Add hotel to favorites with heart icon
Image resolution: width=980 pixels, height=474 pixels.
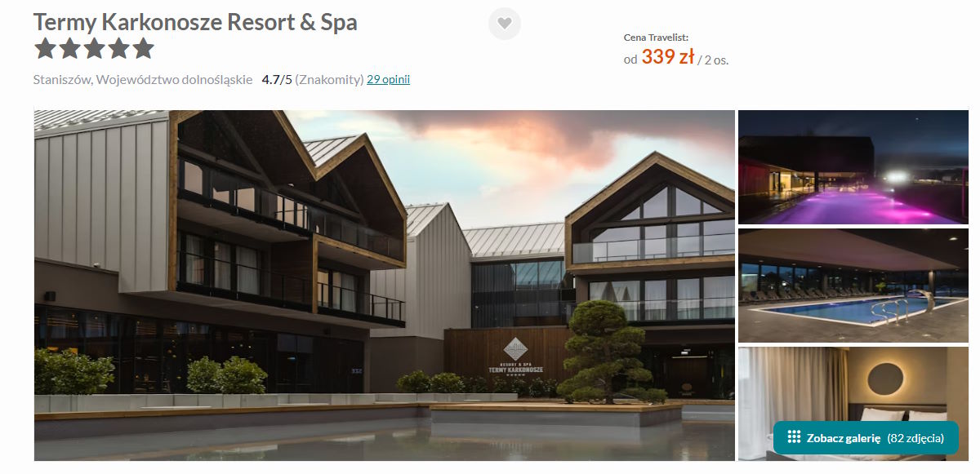pos(505,24)
